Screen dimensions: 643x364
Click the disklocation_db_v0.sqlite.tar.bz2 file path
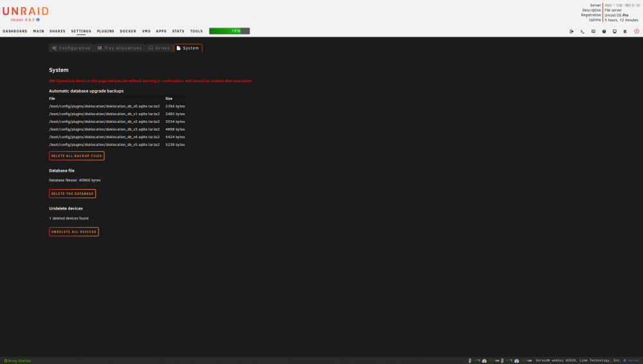pos(105,106)
